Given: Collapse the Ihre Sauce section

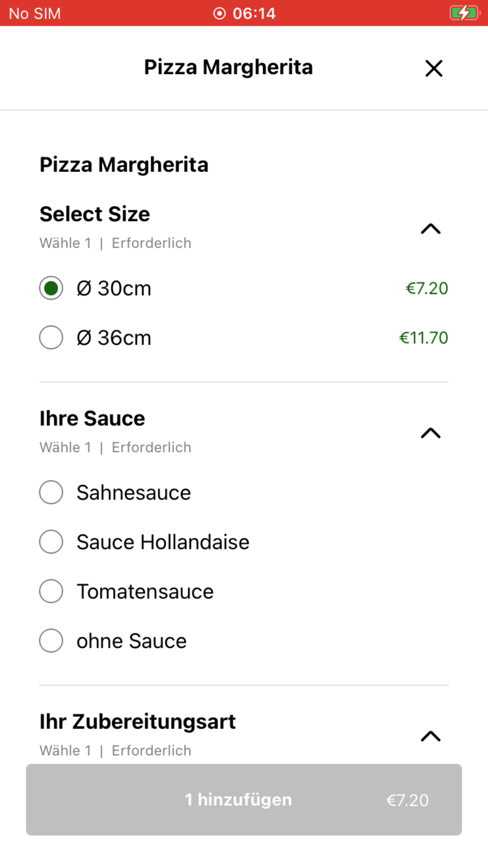Looking at the screenshot, I should click(x=431, y=433).
